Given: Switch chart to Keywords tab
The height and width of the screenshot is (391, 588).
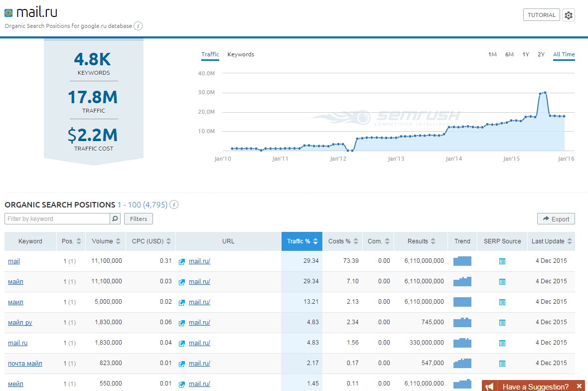Looking at the screenshot, I should tap(241, 54).
